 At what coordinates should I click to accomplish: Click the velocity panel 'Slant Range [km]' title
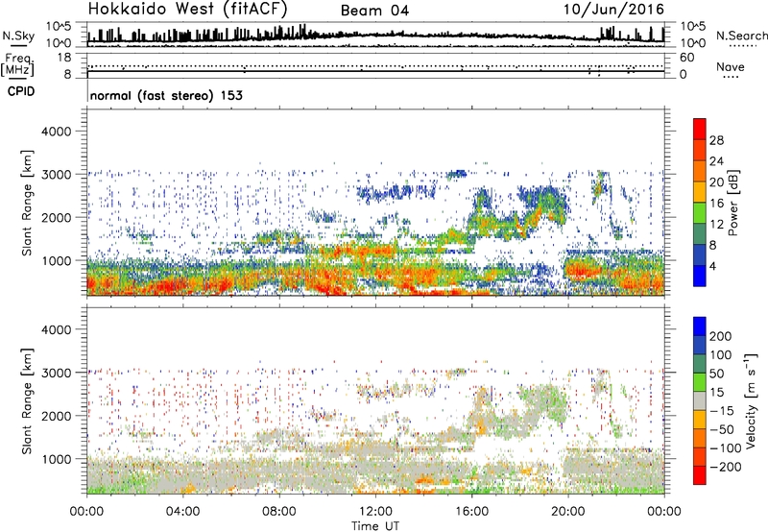click(x=27, y=401)
